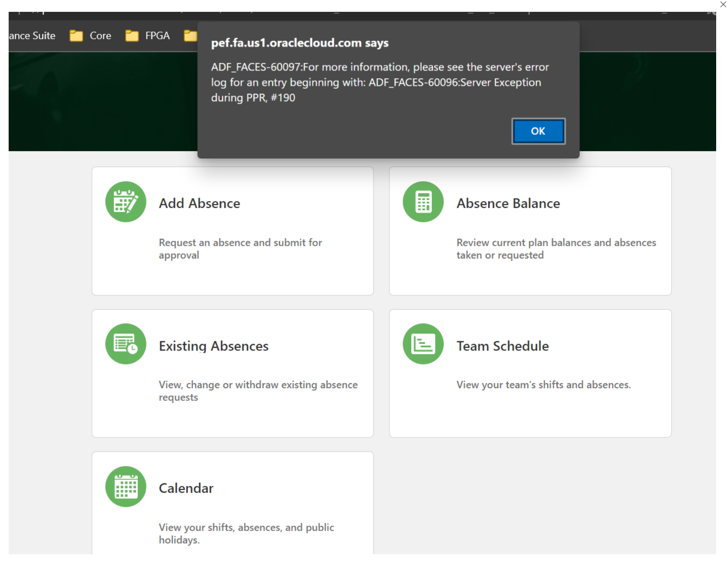Image resolution: width=728 pixels, height=567 pixels.
Task: Expand the Core bookmarks folder
Action: (100, 35)
